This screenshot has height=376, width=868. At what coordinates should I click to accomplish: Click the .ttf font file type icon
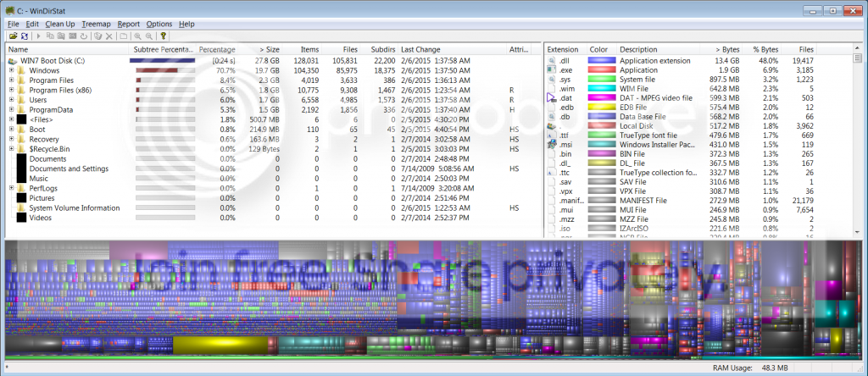(551, 135)
